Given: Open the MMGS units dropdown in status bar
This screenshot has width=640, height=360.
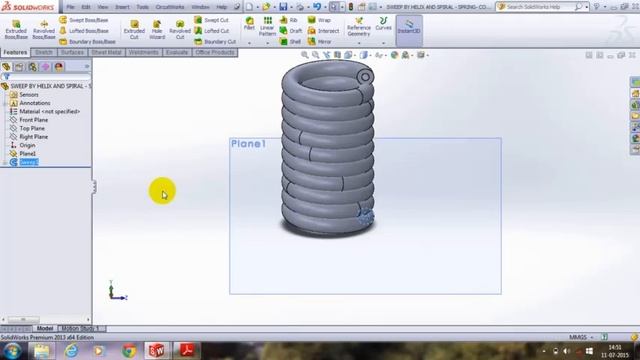Looking at the screenshot, I should pyautogui.click(x=581, y=337).
